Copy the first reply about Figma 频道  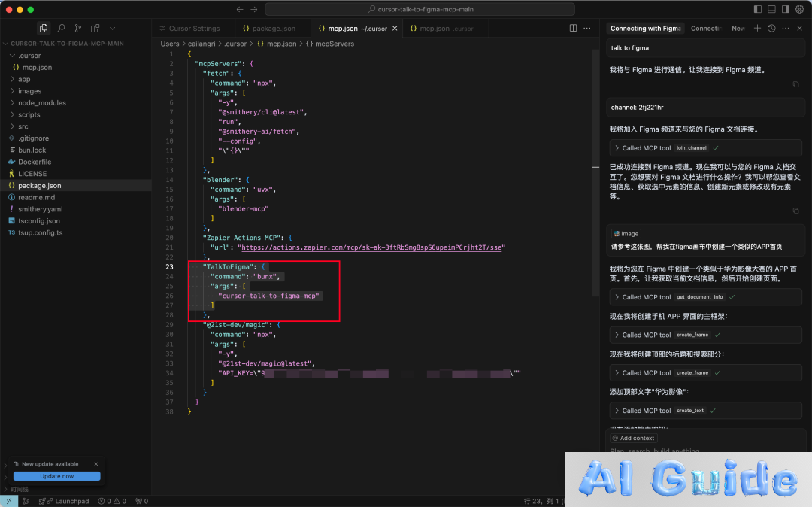pyautogui.click(x=796, y=84)
